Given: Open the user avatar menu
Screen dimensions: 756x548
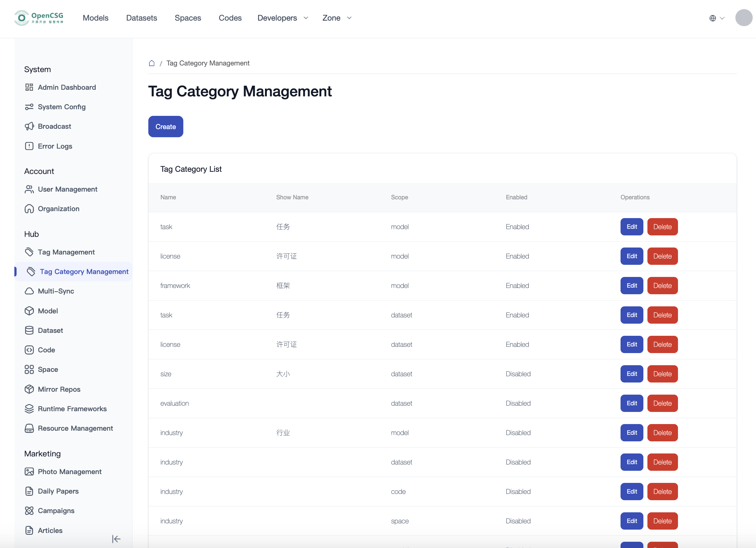Looking at the screenshot, I should tap(743, 18).
